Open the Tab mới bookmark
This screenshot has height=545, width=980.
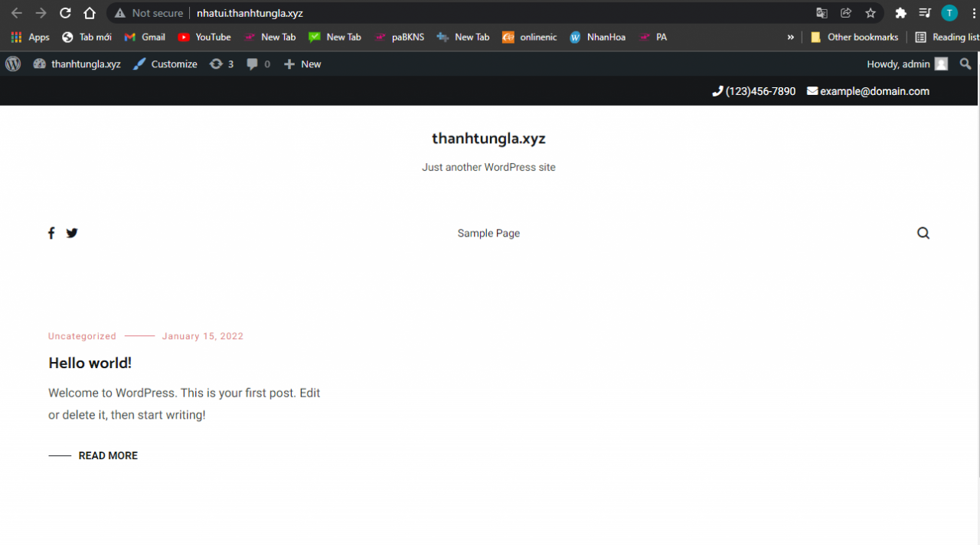point(87,37)
